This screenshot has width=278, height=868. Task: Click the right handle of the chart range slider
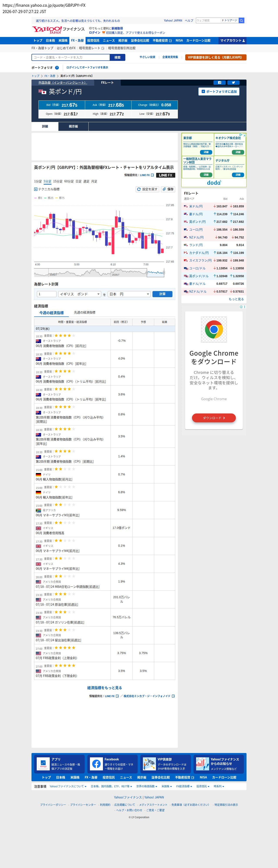click(164, 273)
